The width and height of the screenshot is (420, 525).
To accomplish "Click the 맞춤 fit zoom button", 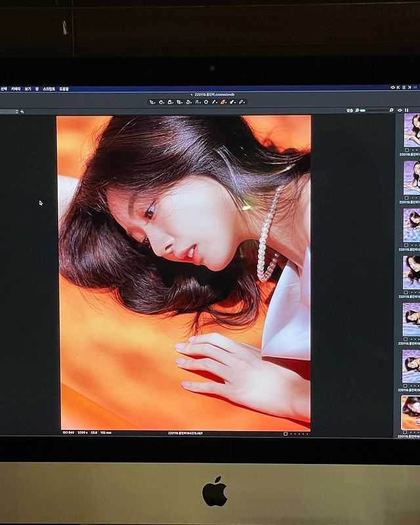I will tap(350, 110).
